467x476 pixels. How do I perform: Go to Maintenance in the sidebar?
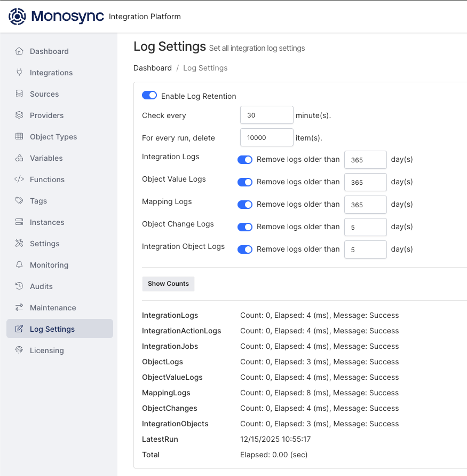pyautogui.click(x=53, y=308)
